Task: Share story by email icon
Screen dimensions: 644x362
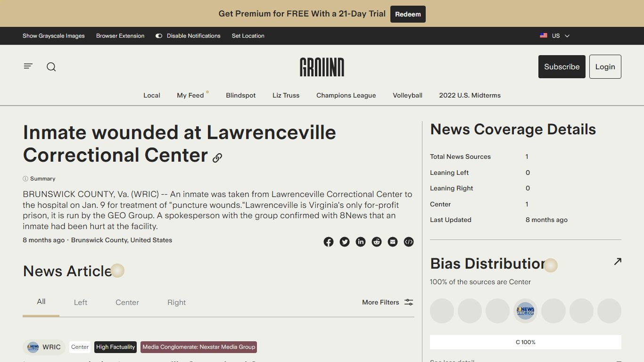Action: pos(393,242)
